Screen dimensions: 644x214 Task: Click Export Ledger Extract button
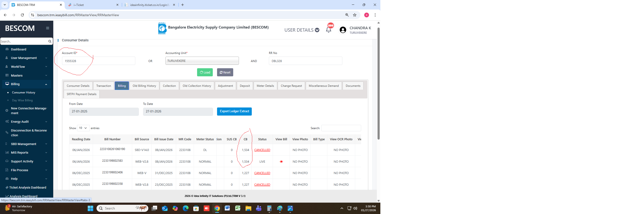point(234,112)
